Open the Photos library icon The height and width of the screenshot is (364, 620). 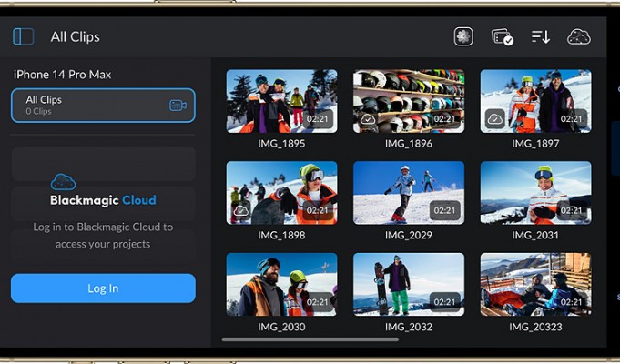(x=463, y=36)
